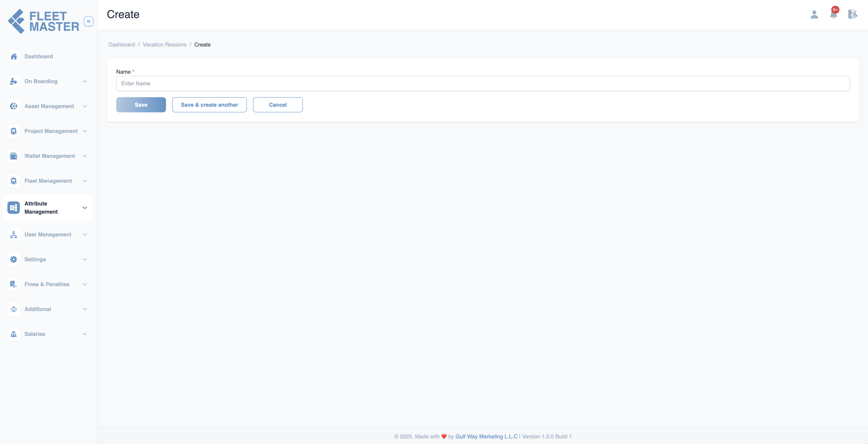Click the Fines & Penalties icon
The height and width of the screenshot is (444, 868).
[x=13, y=285]
